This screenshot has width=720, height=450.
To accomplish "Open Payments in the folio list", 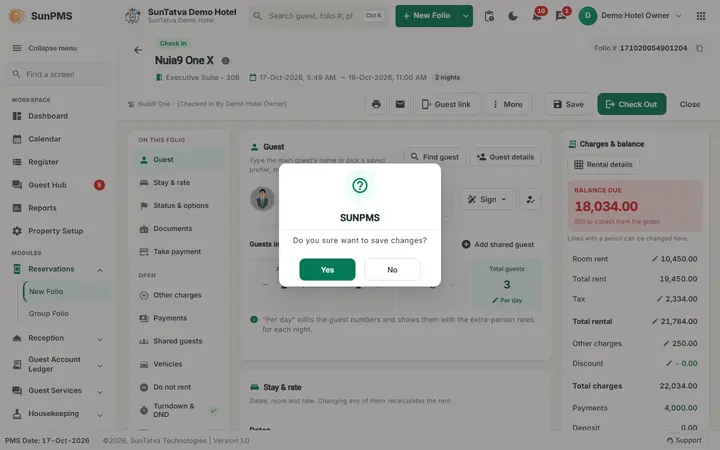I will click(x=178, y=318).
